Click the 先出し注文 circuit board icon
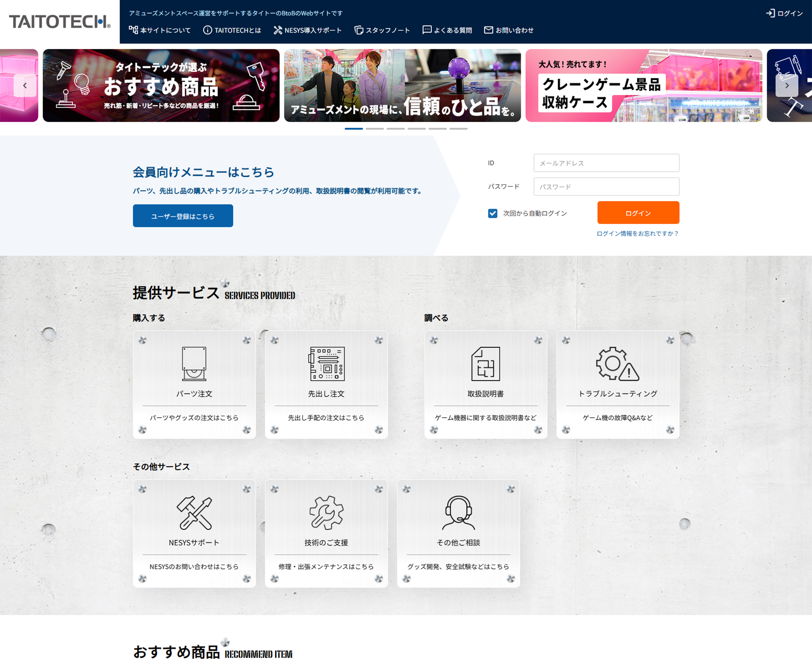Screen dimensions: 812x672 pos(326,363)
